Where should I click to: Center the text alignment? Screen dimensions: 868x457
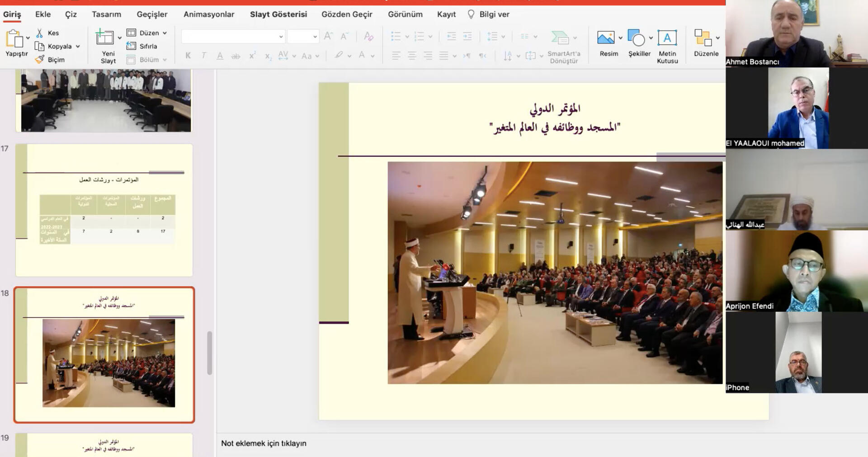(412, 56)
